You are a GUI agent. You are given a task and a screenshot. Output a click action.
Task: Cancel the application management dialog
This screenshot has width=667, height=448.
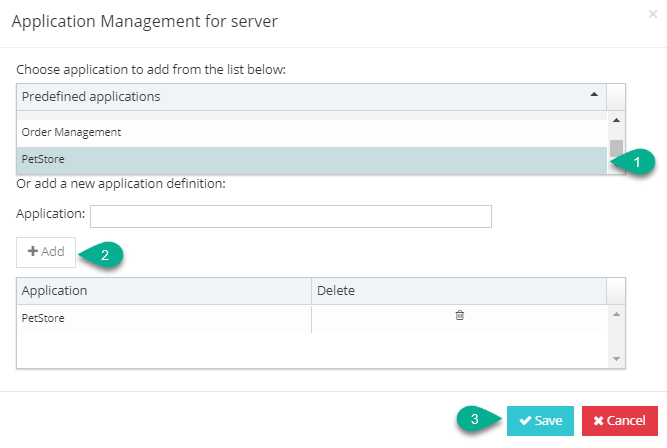click(x=619, y=421)
